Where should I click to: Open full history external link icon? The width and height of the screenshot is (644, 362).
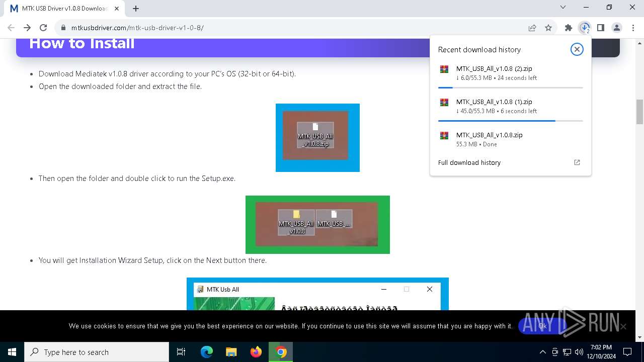(577, 162)
